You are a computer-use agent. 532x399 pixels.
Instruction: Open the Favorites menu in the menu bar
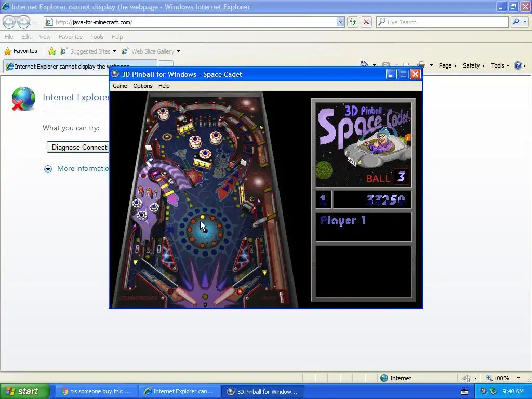[70, 37]
